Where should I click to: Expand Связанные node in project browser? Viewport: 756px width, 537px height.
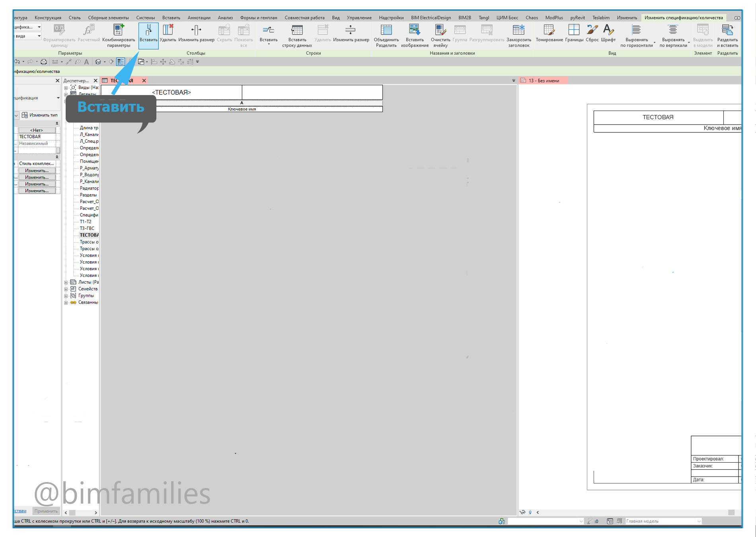(66, 303)
